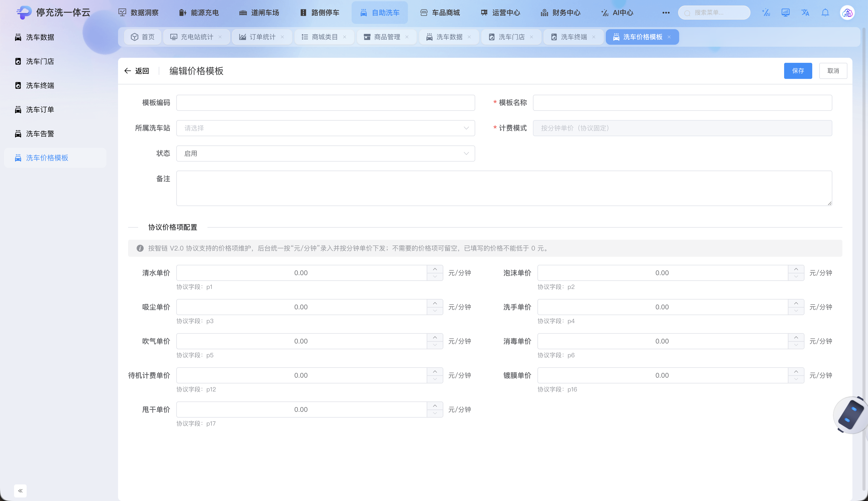Open the AI中心 top menu

(617, 13)
